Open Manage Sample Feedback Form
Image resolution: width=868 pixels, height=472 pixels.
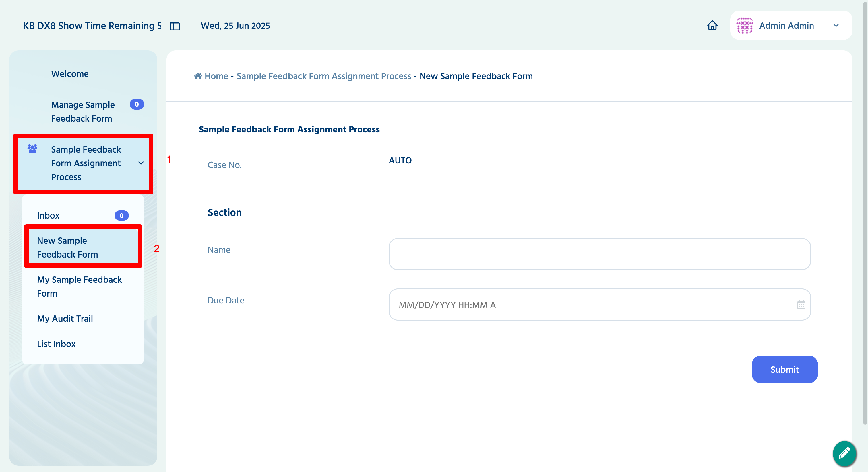click(83, 112)
